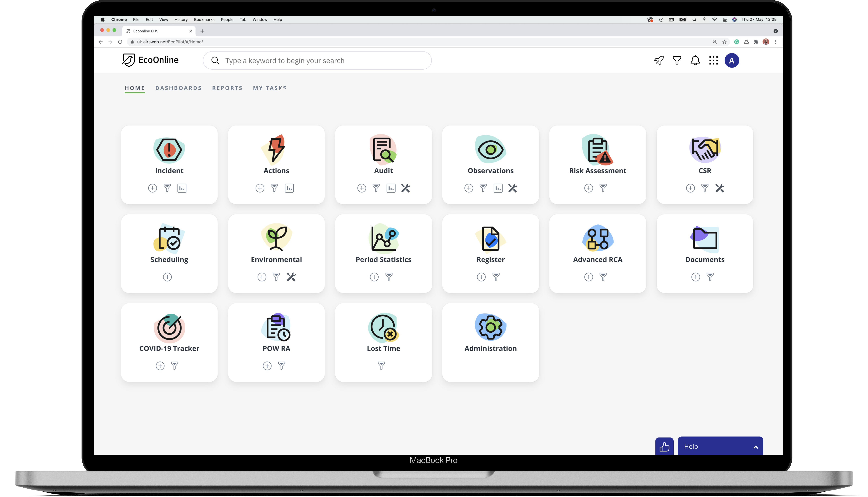
Task: Expand the Help panel chevron
Action: click(x=756, y=447)
